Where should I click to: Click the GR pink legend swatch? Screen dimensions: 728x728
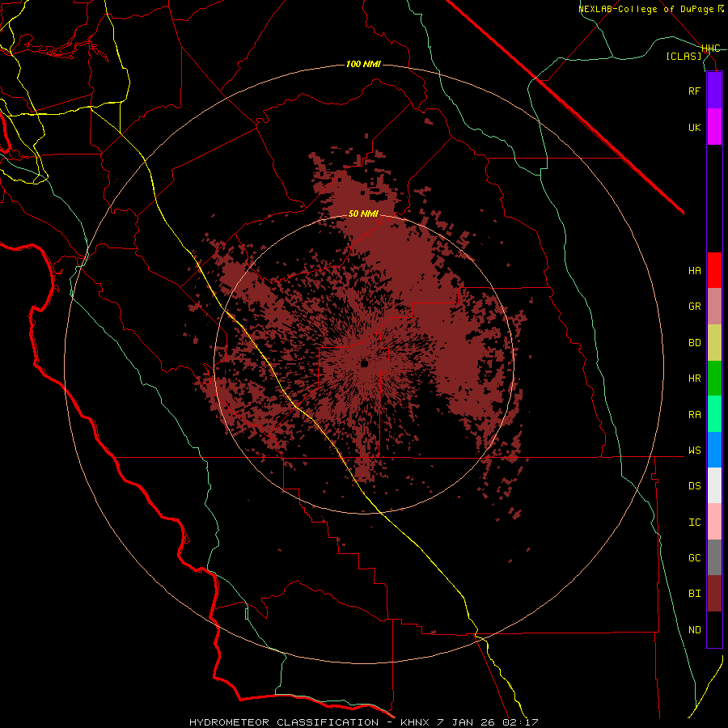[714, 307]
